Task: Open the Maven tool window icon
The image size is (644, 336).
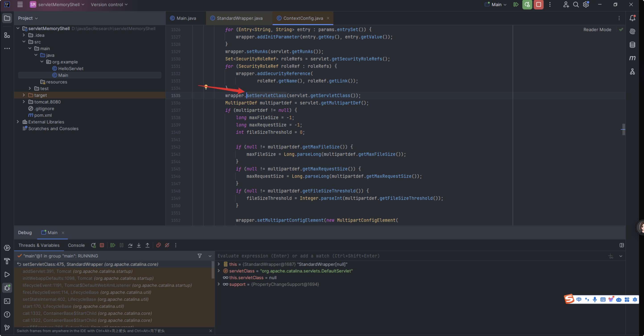Action: click(632, 58)
